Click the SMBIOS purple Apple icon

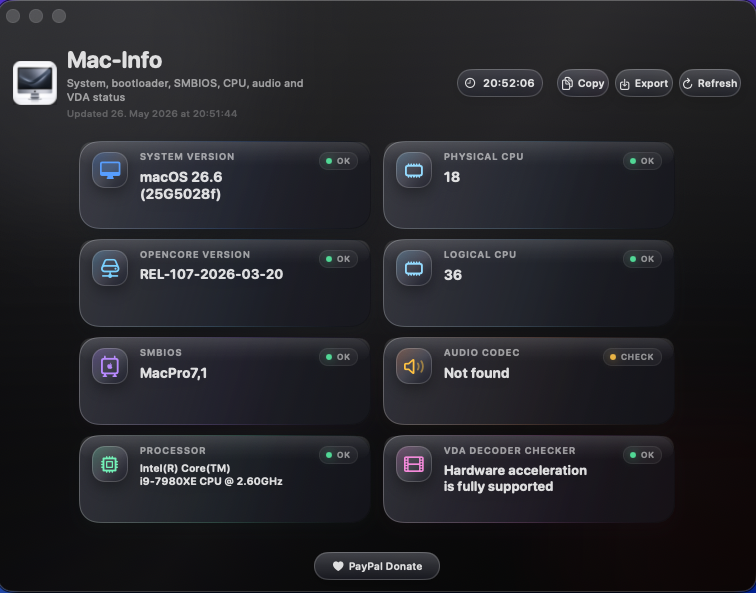click(110, 366)
